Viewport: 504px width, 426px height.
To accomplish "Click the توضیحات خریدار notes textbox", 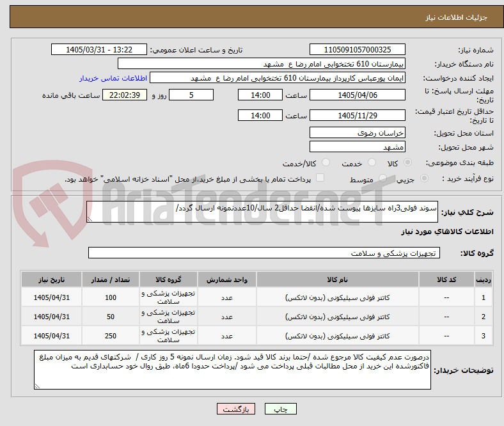I will [x=232, y=370].
